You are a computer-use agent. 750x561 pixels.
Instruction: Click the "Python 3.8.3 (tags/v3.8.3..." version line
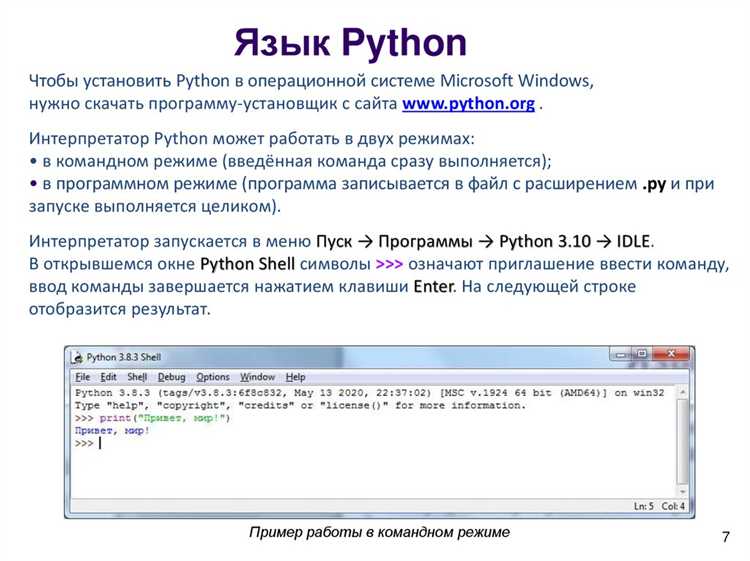tap(369, 393)
